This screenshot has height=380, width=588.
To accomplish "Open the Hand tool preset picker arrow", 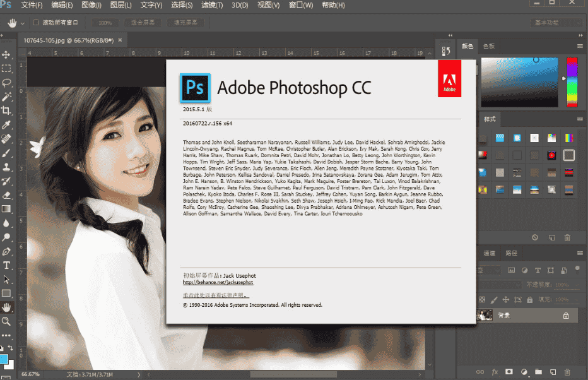I will point(23,23).
